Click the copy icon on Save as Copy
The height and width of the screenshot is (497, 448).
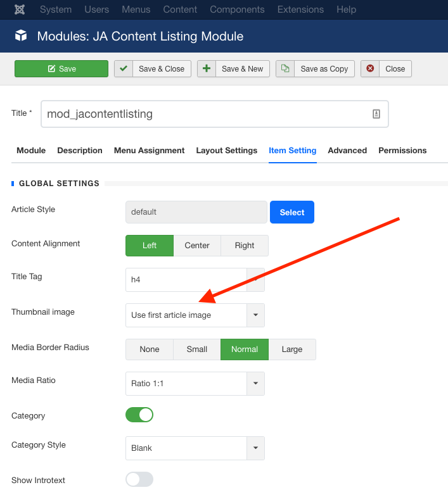tap(285, 69)
